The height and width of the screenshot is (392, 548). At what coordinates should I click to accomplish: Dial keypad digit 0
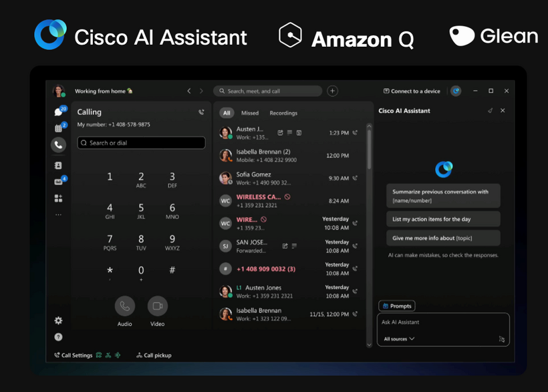pos(141,272)
